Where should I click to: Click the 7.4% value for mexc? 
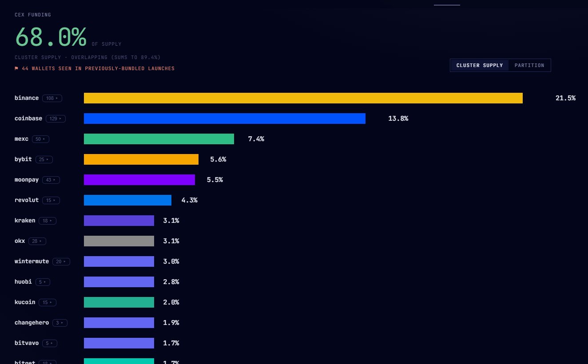256,139
